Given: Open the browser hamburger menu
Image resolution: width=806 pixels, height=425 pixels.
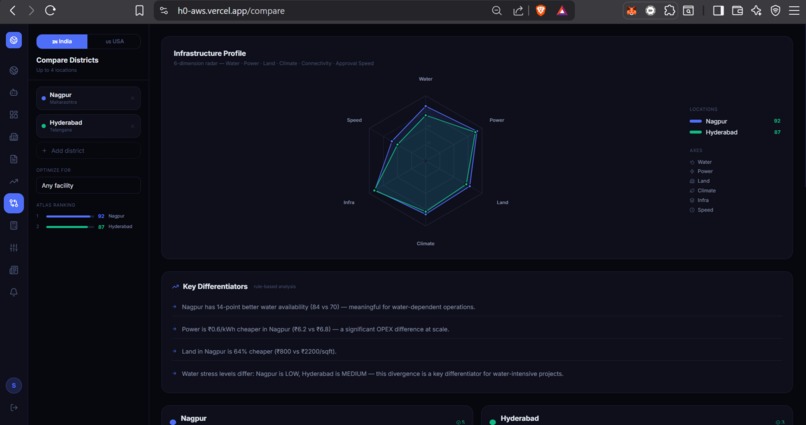Looking at the screenshot, I should tap(794, 10).
